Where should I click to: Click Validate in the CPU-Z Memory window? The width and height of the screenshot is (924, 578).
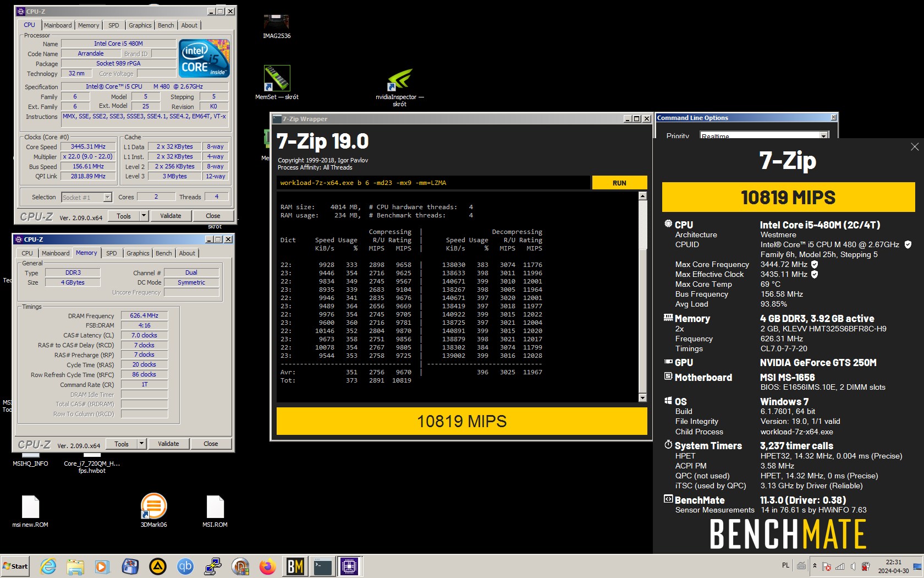click(x=168, y=444)
